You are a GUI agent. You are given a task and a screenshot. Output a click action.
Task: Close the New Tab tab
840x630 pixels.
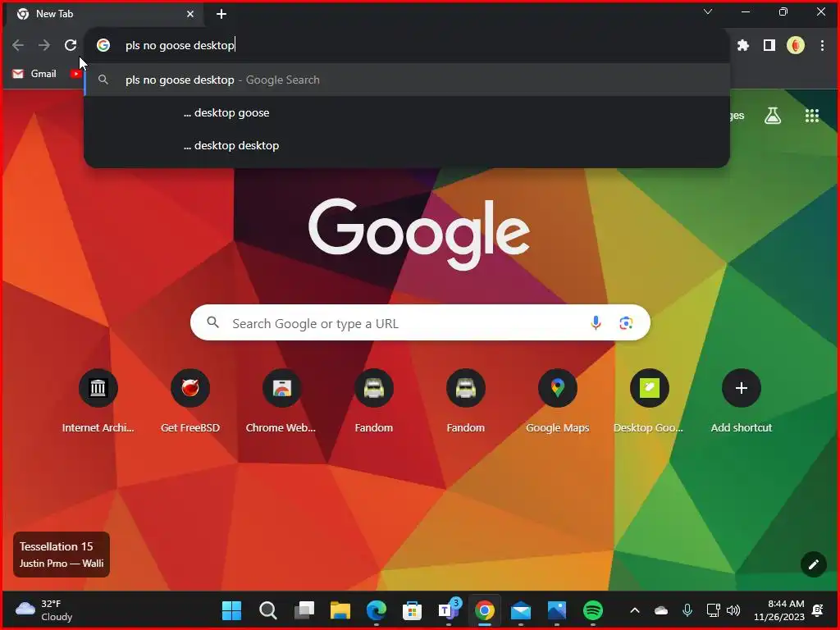[x=190, y=14]
